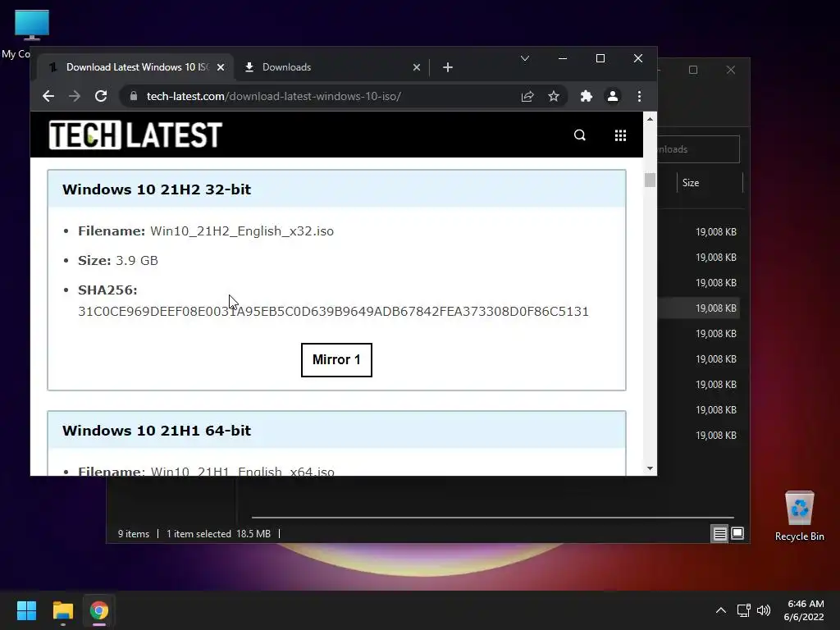Reload the tech-latest page
The width and height of the screenshot is (840, 630).
point(101,97)
